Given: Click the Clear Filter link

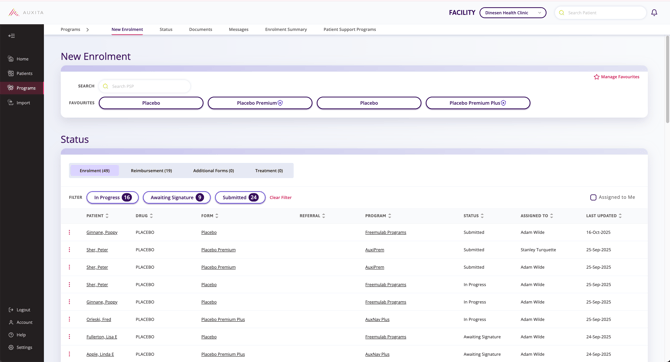Looking at the screenshot, I should (x=280, y=197).
